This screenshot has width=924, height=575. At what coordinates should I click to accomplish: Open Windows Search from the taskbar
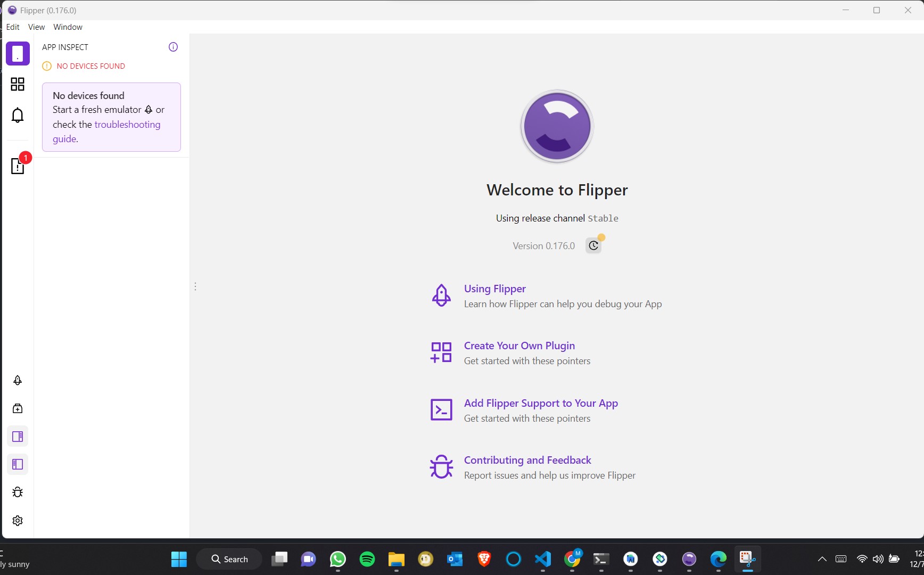click(x=229, y=559)
